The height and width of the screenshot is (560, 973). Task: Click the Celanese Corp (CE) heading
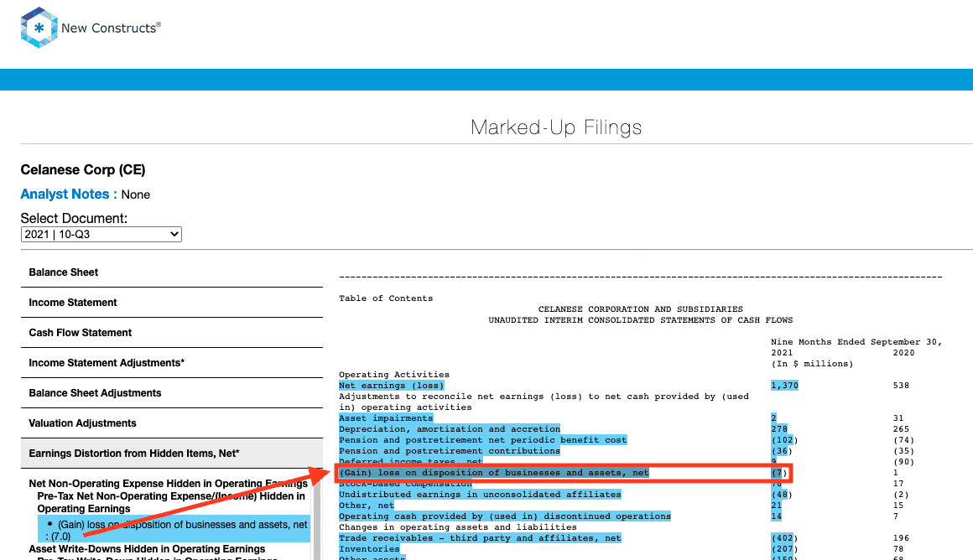(x=83, y=170)
